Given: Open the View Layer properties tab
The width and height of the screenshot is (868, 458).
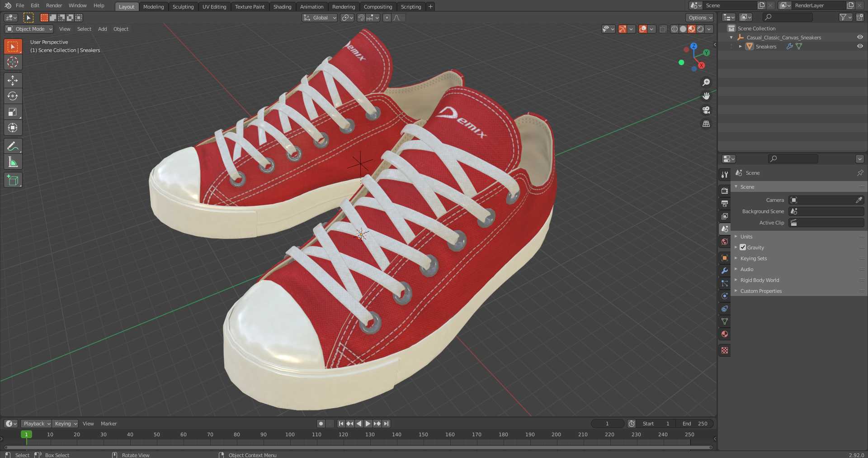Looking at the screenshot, I should click(725, 216).
